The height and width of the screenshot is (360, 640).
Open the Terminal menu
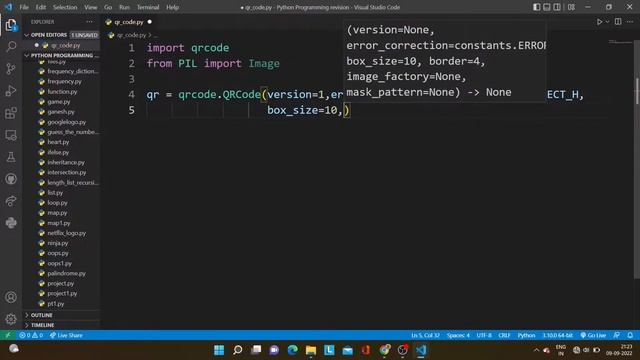pyautogui.click(x=148, y=7)
